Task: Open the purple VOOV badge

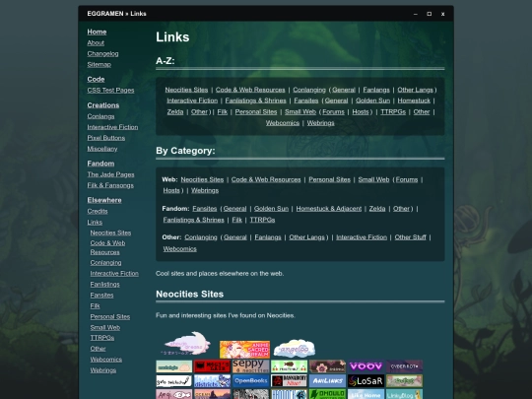Action: [x=366, y=366]
